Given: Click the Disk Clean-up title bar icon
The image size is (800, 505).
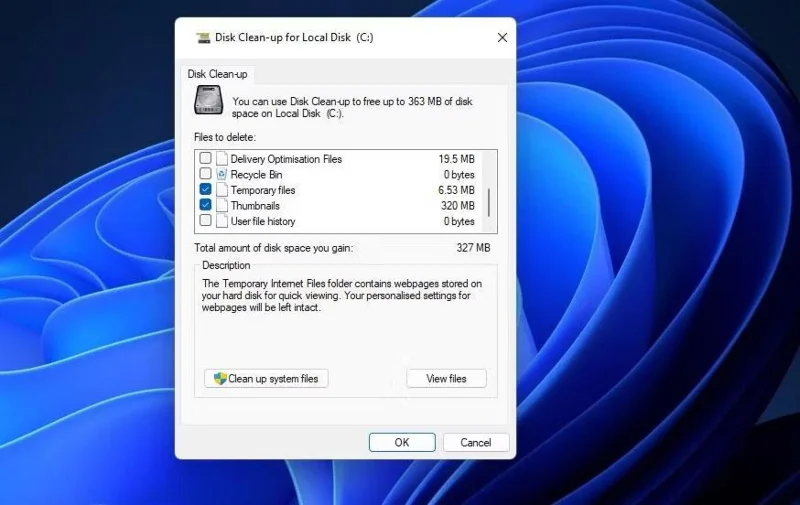Looking at the screenshot, I should pyautogui.click(x=203, y=37).
